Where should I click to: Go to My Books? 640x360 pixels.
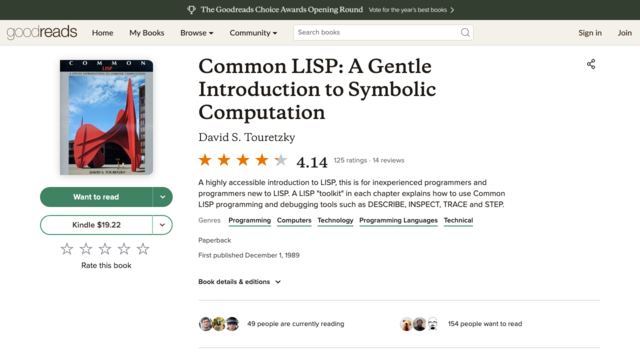[147, 33]
